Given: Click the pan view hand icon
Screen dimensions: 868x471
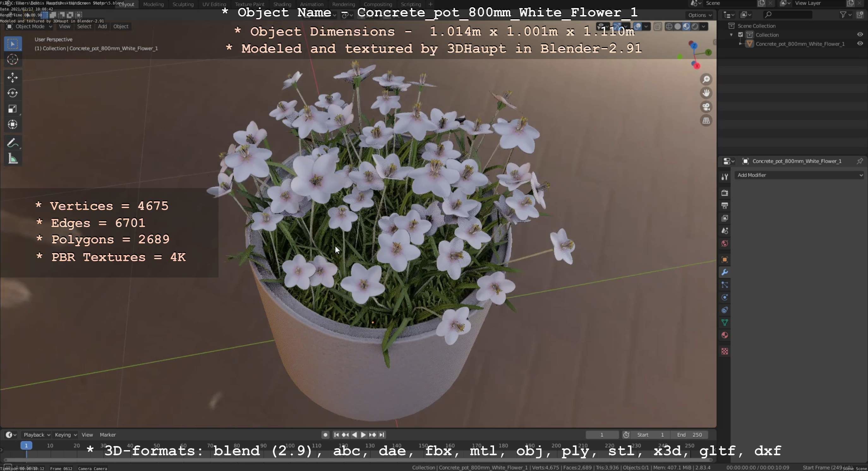Looking at the screenshot, I should click(706, 93).
